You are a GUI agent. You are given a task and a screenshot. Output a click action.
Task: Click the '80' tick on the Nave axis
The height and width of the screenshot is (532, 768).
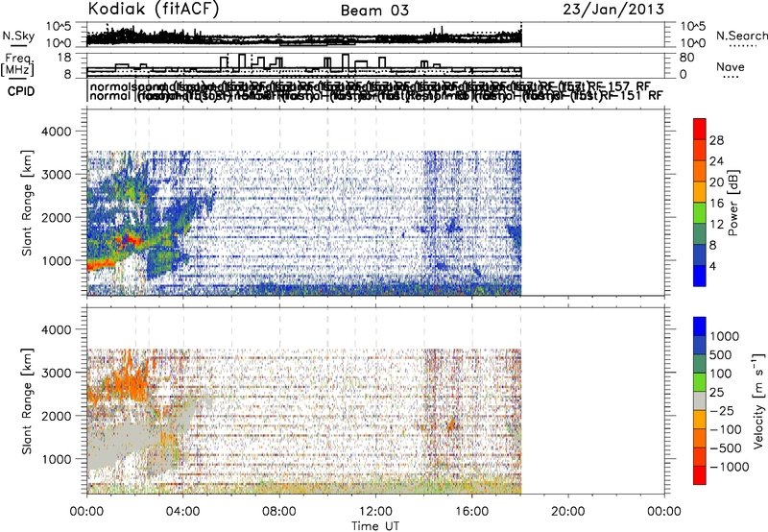[x=687, y=58]
